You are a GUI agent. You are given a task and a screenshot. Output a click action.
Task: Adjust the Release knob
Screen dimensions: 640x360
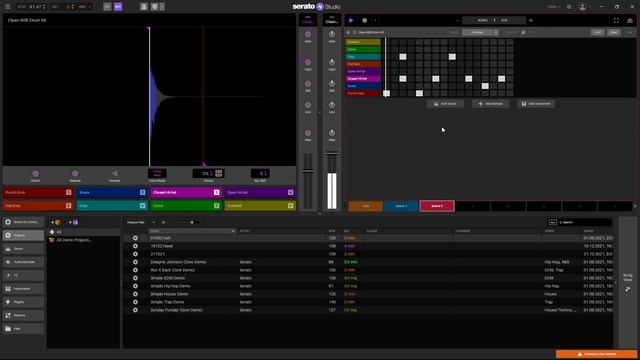[75, 173]
